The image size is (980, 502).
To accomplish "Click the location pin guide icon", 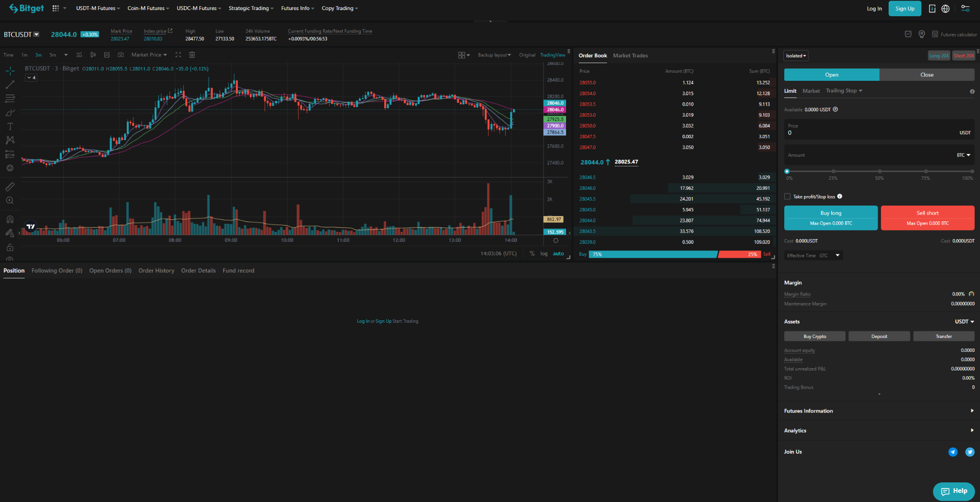I will (922, 34).
